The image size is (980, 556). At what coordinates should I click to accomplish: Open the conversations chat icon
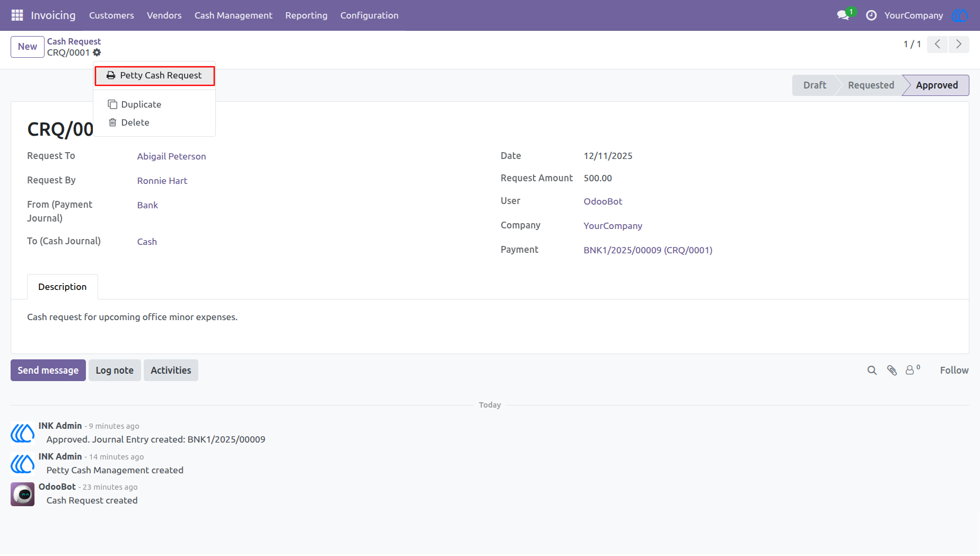pos(843,15)
